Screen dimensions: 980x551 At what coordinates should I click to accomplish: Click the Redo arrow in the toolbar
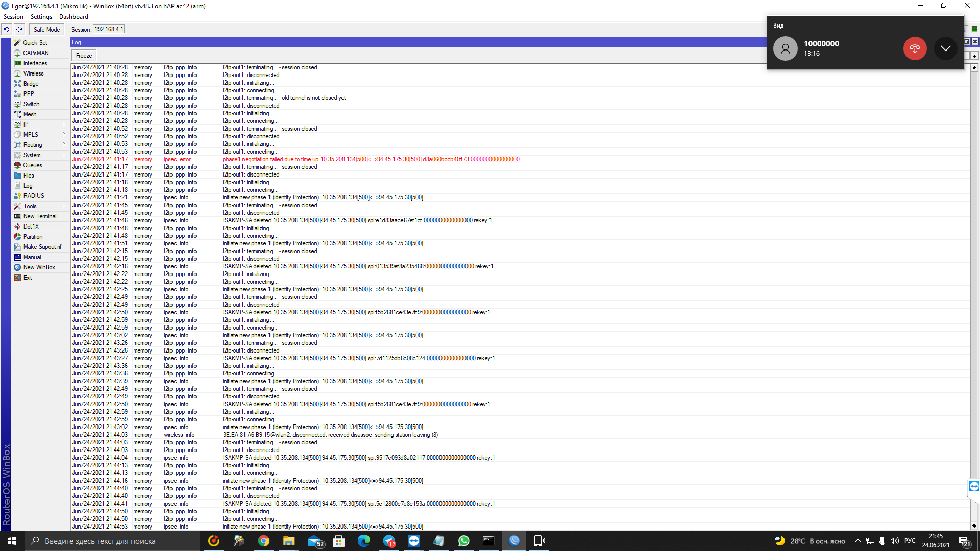tap(19, 30)
